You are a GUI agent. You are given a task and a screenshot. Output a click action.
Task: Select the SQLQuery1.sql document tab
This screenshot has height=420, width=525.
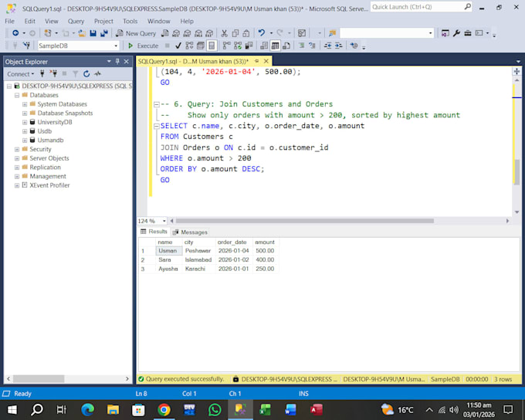click(x=193, y=61)
